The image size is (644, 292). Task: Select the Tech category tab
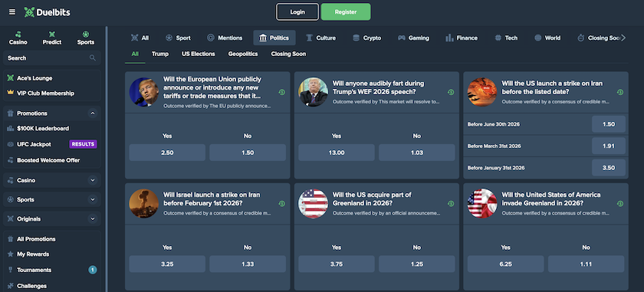(506, 38)
